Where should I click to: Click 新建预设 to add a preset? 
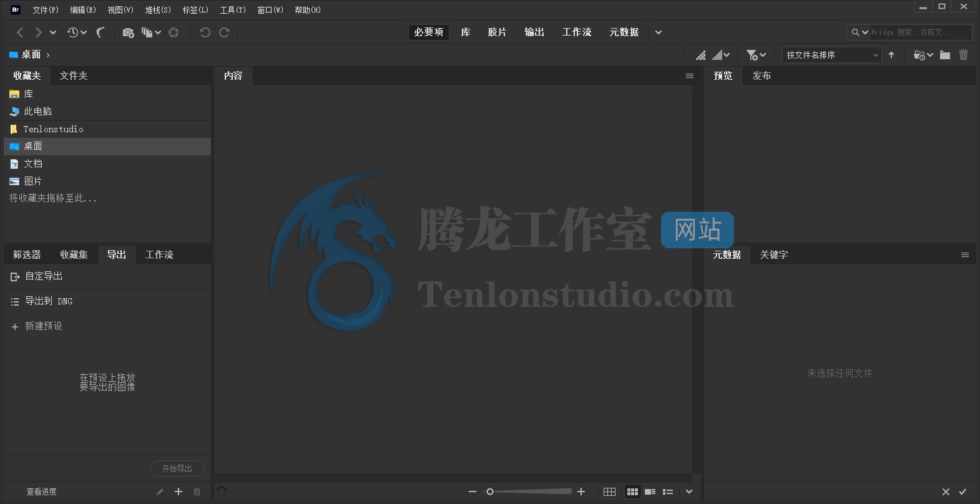coord(44,326)
